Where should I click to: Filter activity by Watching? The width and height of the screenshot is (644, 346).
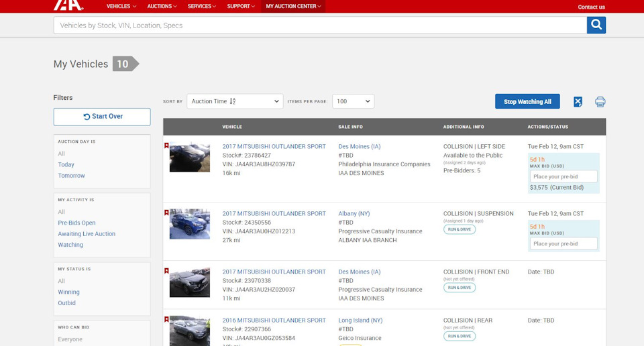tap(70, 245)
